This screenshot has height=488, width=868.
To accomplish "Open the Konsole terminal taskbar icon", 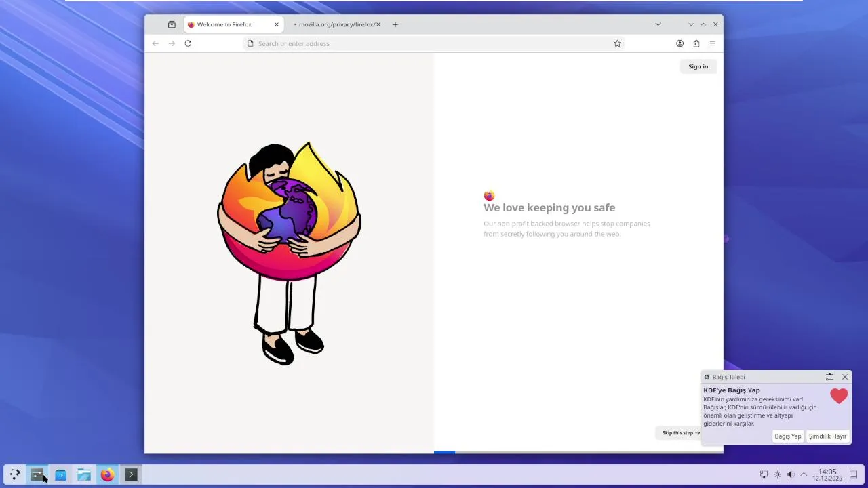I will (x=131, y=474).
